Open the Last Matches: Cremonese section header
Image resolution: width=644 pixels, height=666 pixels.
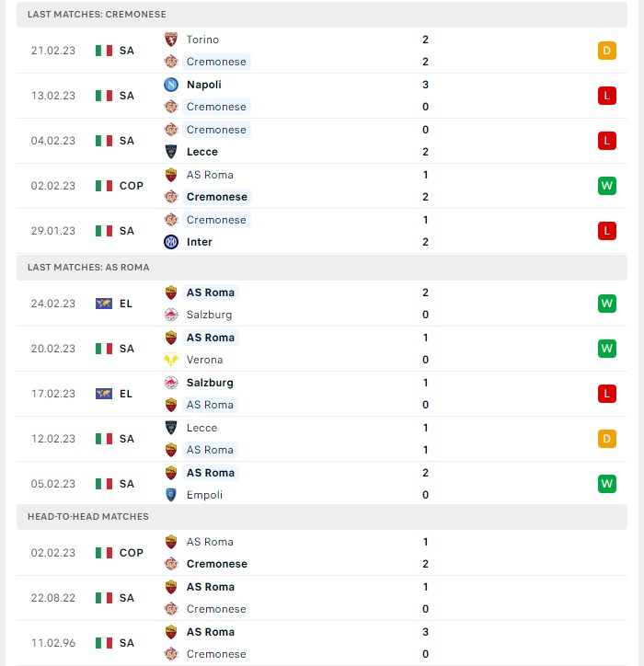tap(322, 15)
